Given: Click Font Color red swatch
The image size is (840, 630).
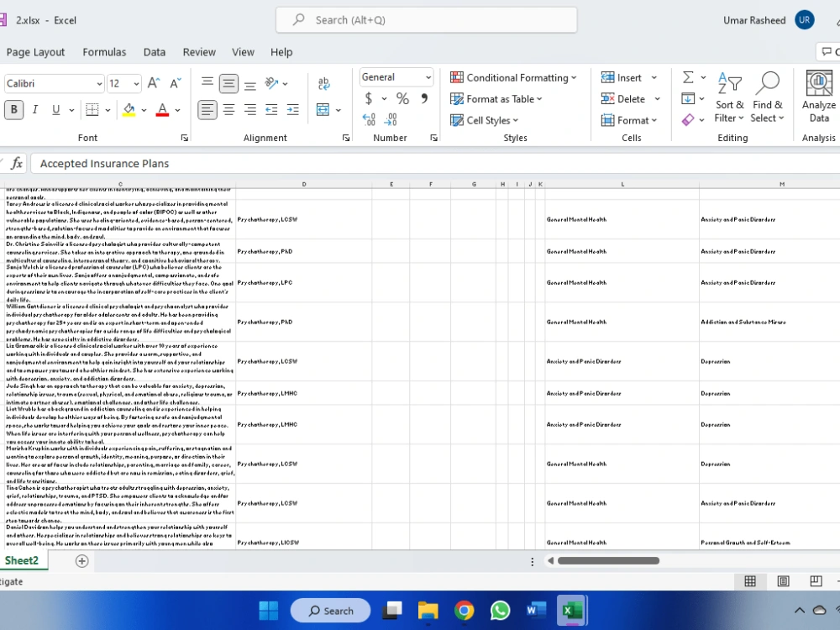Looking at the screenshot, I should tap(162, 110).
